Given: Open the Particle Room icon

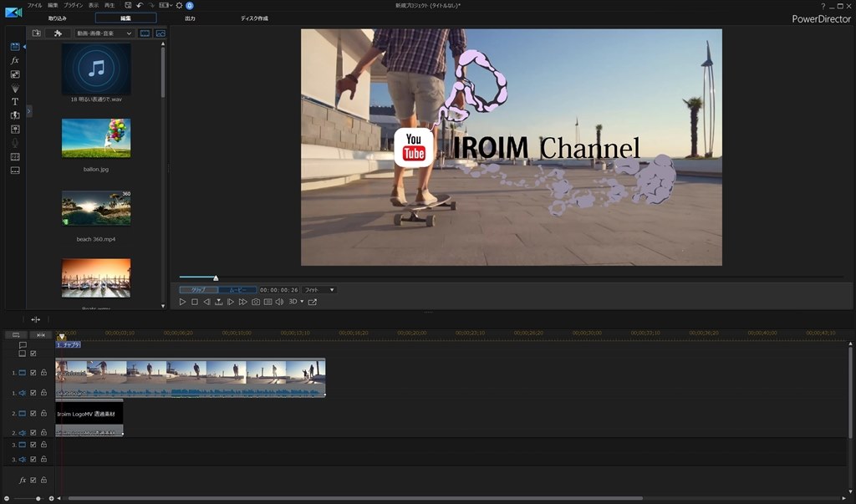Looking at the screenshot, I should 15,88.
